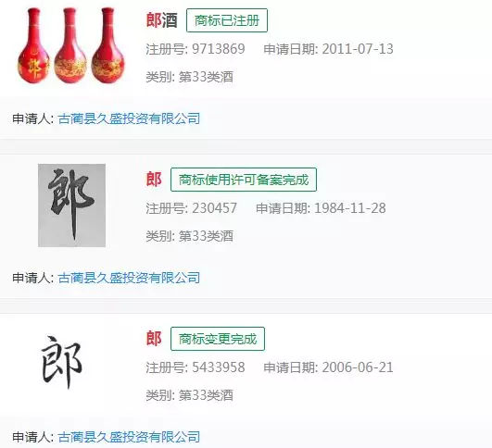The image size is (492, 448).
Task: Click application date 2006-06-21
Action: 358,367
